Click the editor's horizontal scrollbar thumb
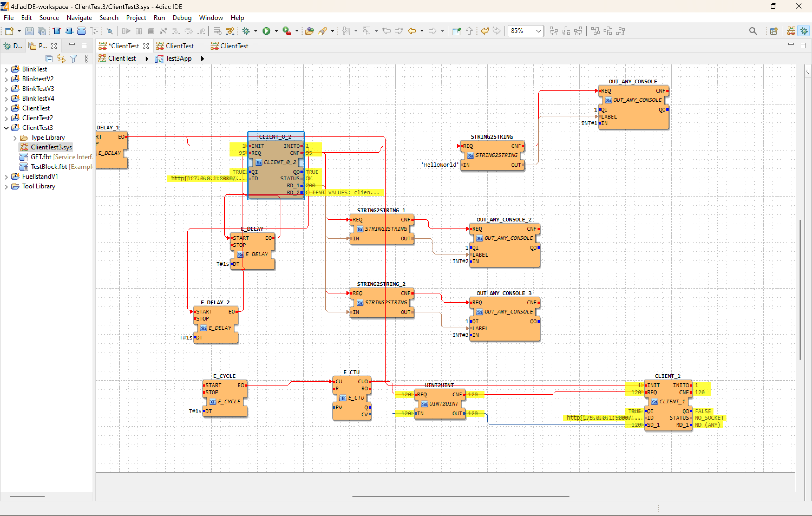Screen dimensions: 812x516 pos(460,496)
